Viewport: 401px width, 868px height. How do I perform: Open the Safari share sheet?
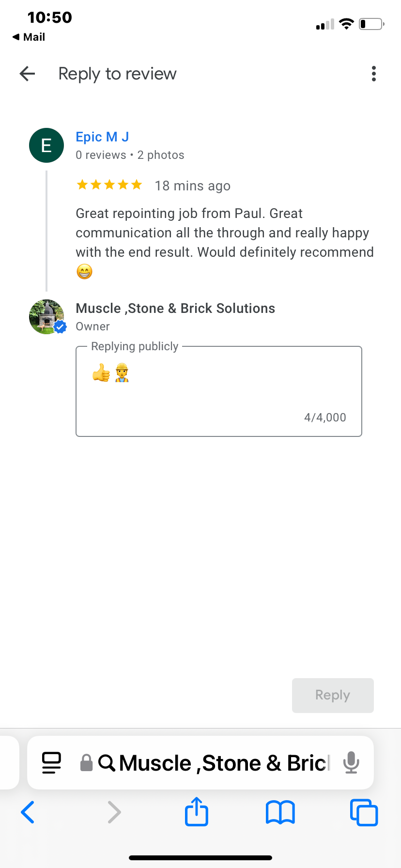(197, 811)
